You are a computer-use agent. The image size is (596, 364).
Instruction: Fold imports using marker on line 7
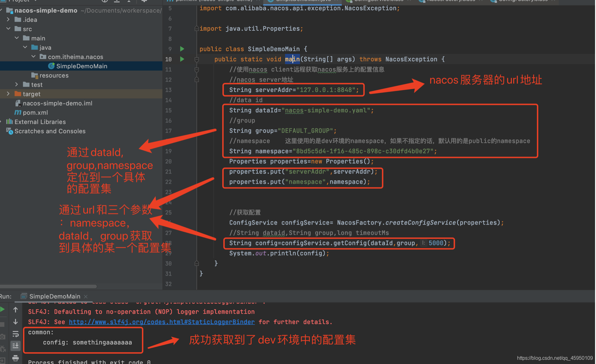click(196, 29)
